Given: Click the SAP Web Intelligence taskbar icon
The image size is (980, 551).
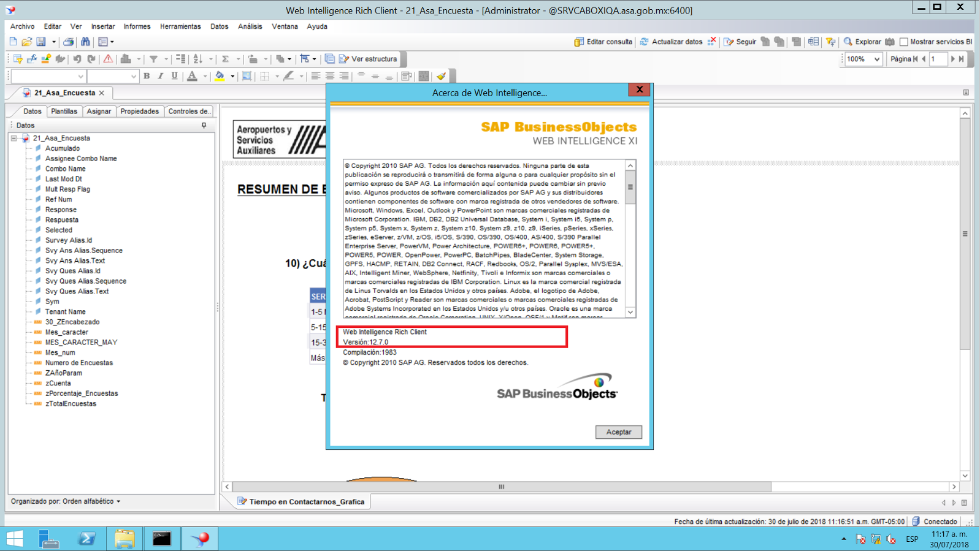Looking at the screenshot, I should (199, 539).
